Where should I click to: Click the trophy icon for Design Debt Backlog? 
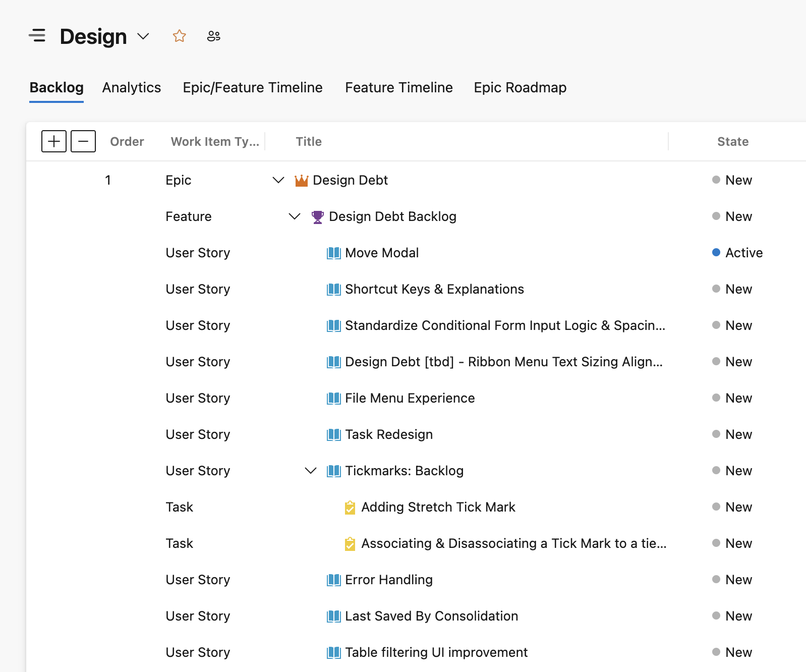[317, 217]
